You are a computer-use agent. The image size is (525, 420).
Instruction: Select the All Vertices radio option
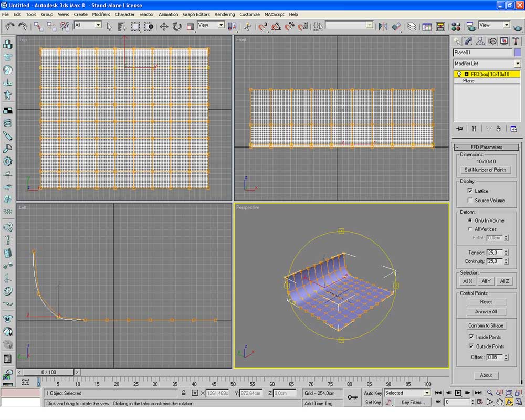(470, 229)
